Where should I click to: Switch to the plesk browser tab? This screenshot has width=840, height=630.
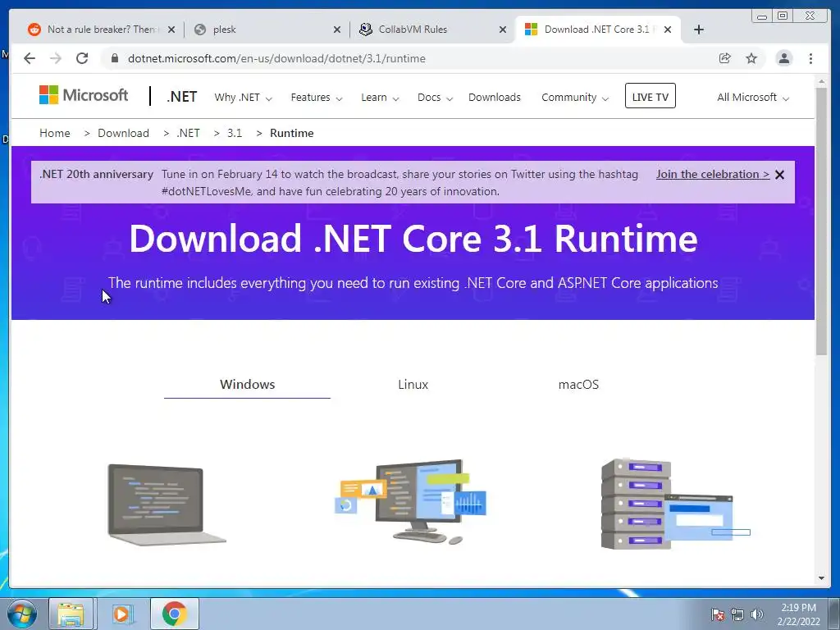(267, 30)
